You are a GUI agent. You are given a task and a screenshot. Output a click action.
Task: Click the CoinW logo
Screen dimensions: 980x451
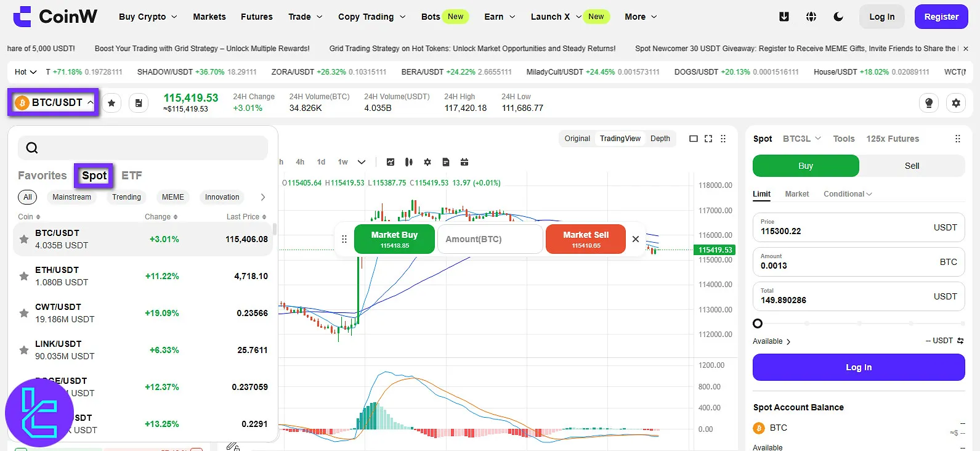[x=55, y=17]
